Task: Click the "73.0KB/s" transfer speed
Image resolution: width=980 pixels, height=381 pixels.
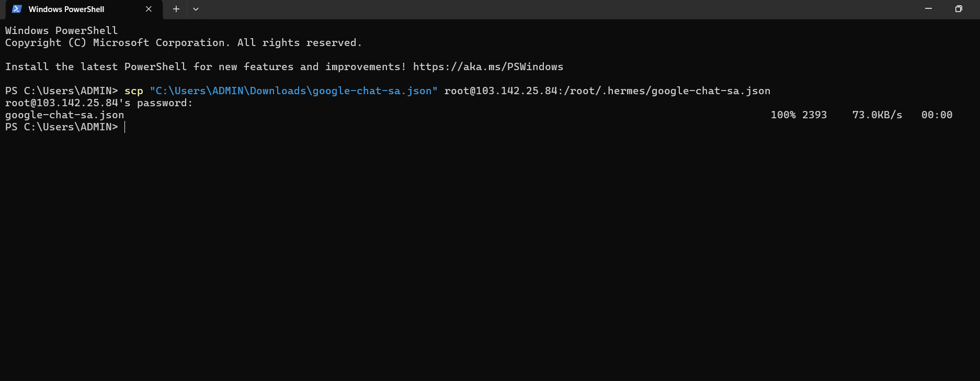Action: (x=877, y=115)
